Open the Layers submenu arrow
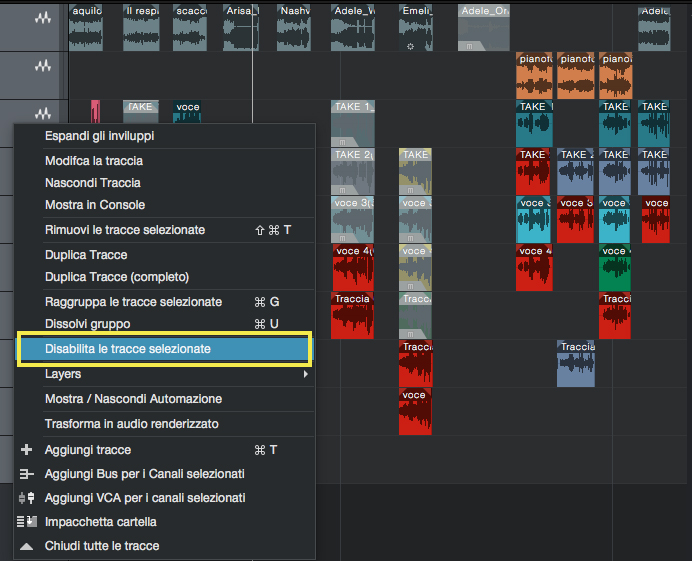 coord(305,374)
